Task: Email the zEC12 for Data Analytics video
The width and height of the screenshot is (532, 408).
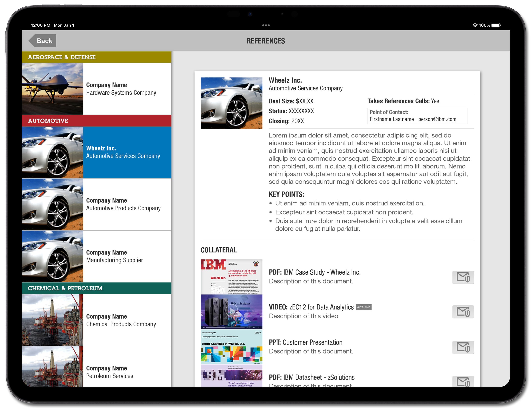Action: (x=463, y=312)
